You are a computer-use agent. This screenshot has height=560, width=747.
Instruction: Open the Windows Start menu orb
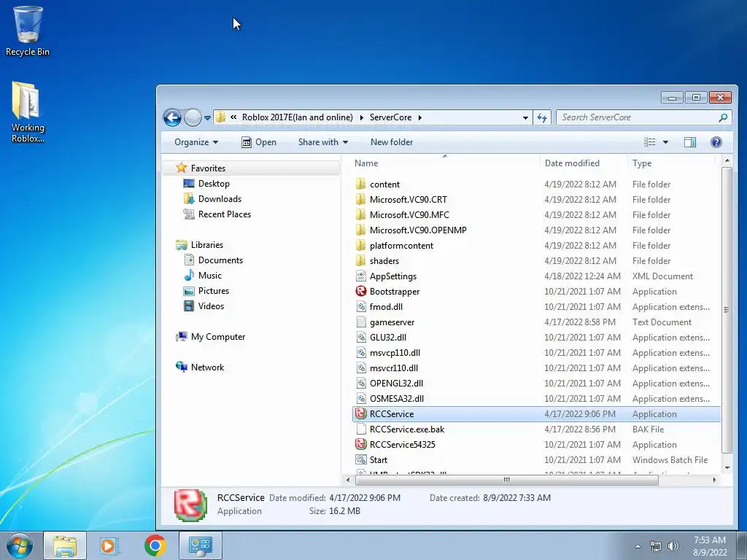pyautogui.click(x=20, y=545)
